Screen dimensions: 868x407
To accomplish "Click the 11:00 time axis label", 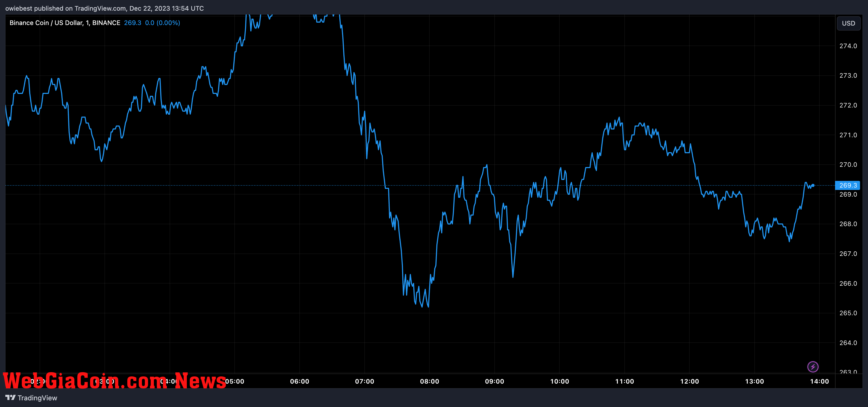I will (x=625, y=381).
